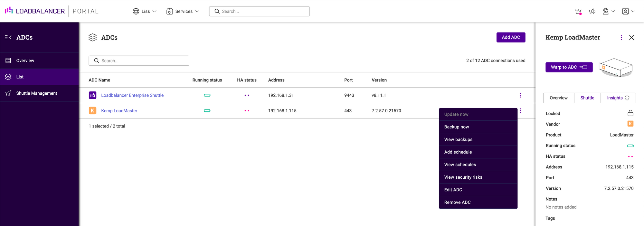Click running status icon for Kemp LoadMaster row

tap(207, 111)
